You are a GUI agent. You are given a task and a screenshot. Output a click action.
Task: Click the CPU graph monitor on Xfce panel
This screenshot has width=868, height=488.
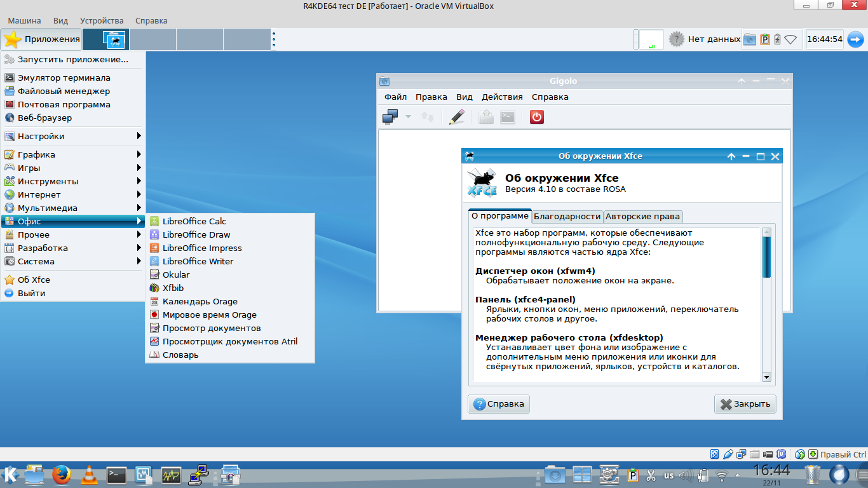click(x=651, y=39)
